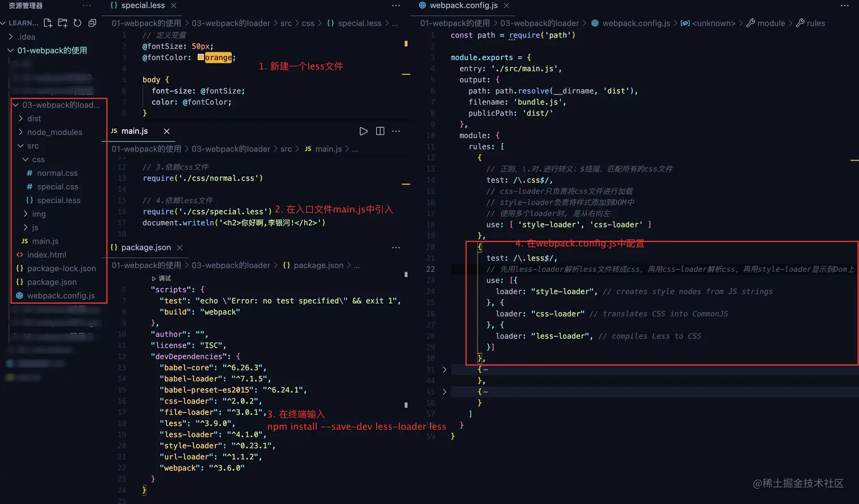Close the main.js tab
This screenshot has height=504, width=859.
166,131
